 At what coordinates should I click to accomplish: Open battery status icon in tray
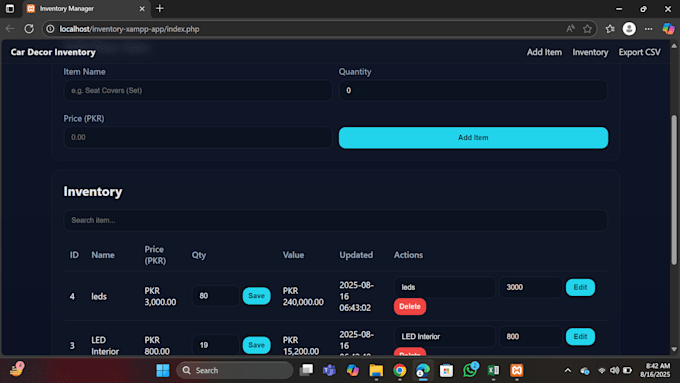(x=627, y=370)
